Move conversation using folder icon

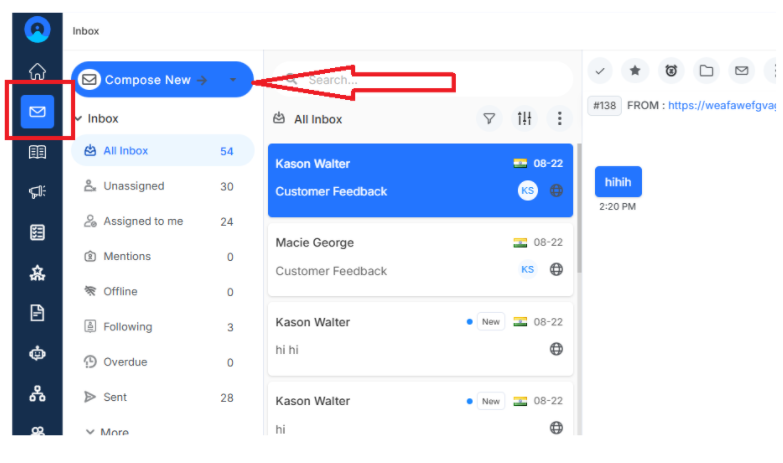[706, 71]
